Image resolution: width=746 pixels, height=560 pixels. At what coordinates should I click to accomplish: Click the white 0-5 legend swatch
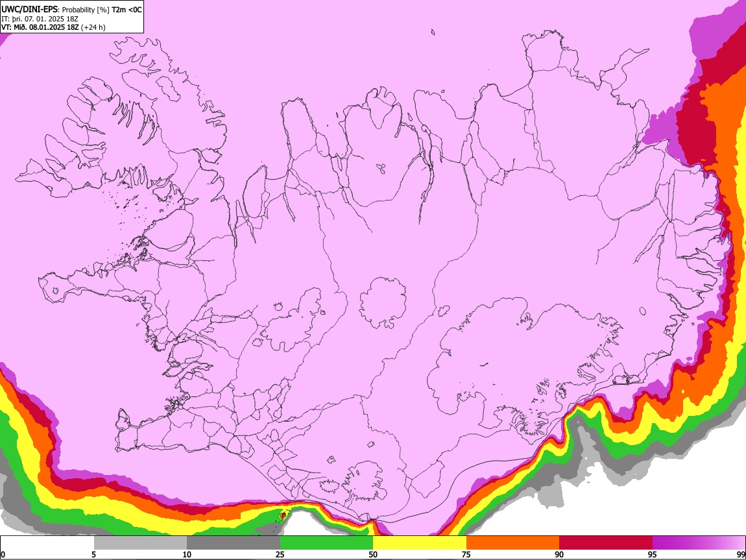pyautogui.click(x=47, y=543)
